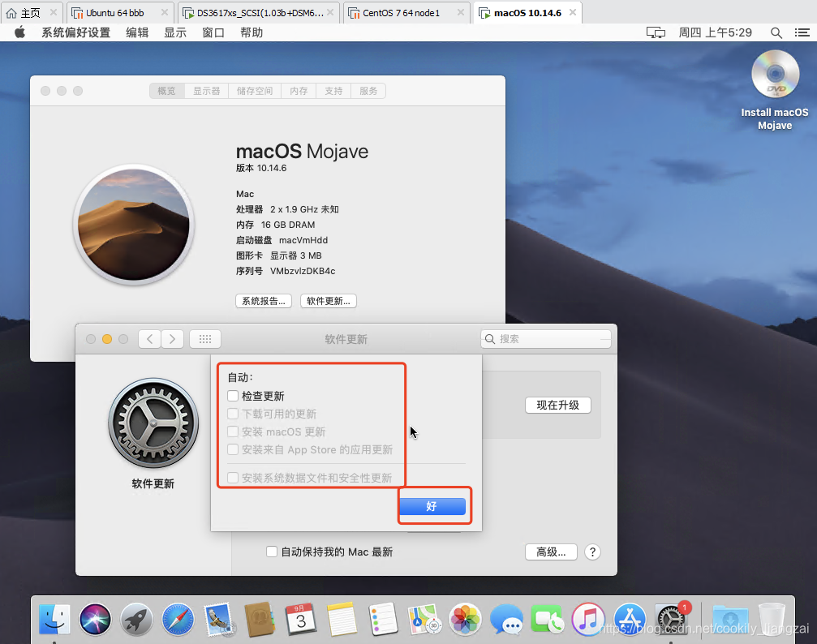Open Photos icon in dock
Screen dimensions: 817x644
coord(465,619)
